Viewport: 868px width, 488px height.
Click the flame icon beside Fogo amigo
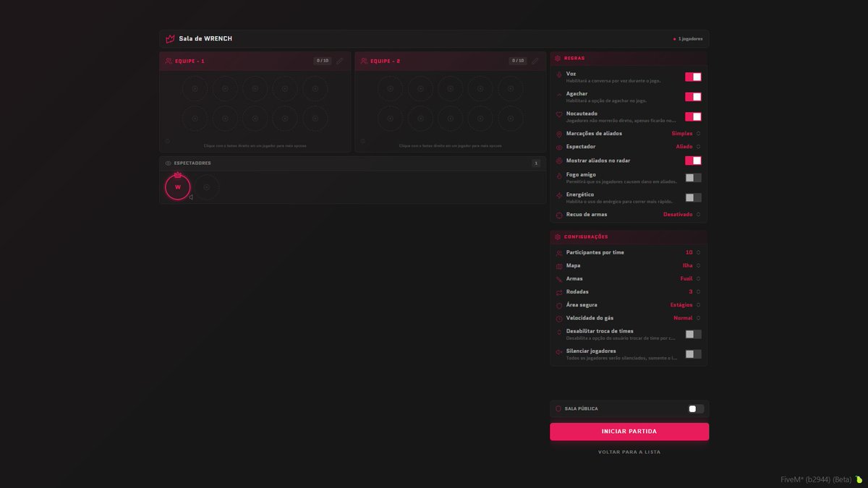tap(559, 176)
